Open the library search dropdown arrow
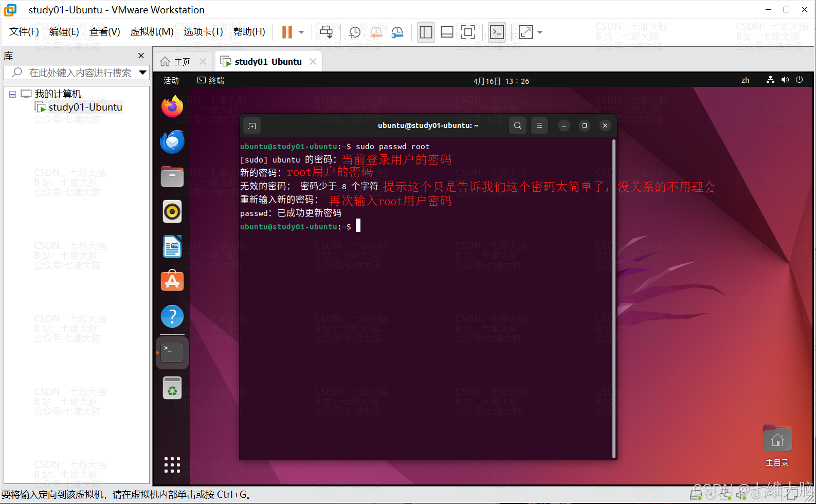Screen dimensions: 816x504 [x=143, y=73]
